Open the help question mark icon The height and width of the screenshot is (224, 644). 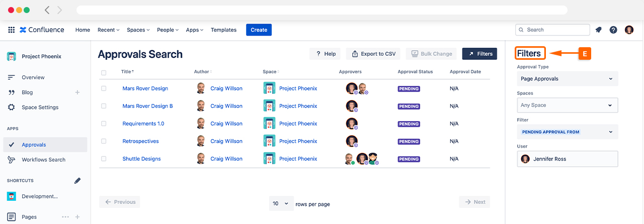[x=613, y=30]
